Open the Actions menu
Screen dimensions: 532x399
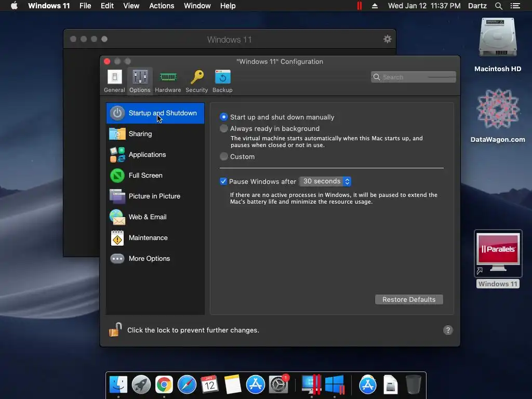[162, 6]
